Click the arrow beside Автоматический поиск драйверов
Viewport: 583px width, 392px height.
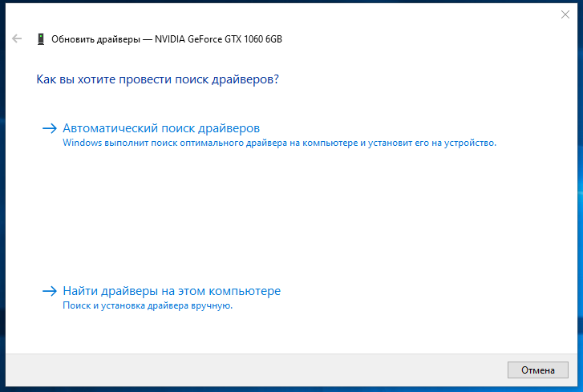tap(50, 128)
